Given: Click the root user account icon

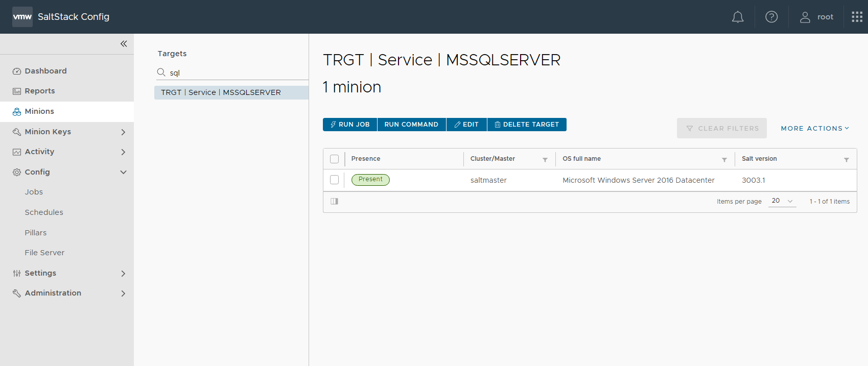Looking at the screenshot, I should coord(805,17).
